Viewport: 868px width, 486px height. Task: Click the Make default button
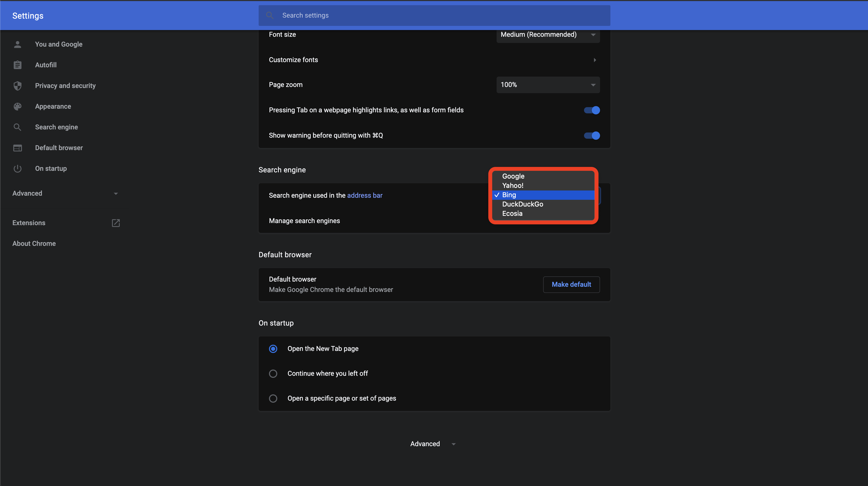pyautogui.click(x=571, y=284)
